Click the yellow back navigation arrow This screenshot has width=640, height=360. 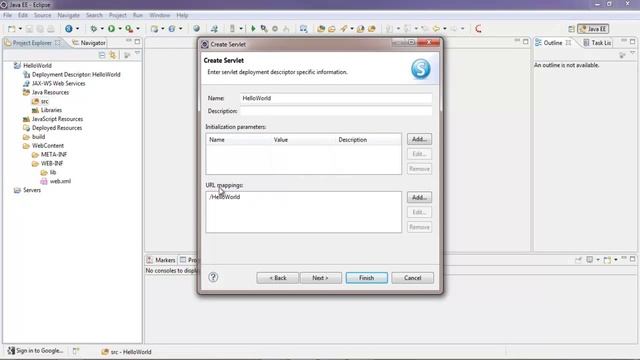436,29
